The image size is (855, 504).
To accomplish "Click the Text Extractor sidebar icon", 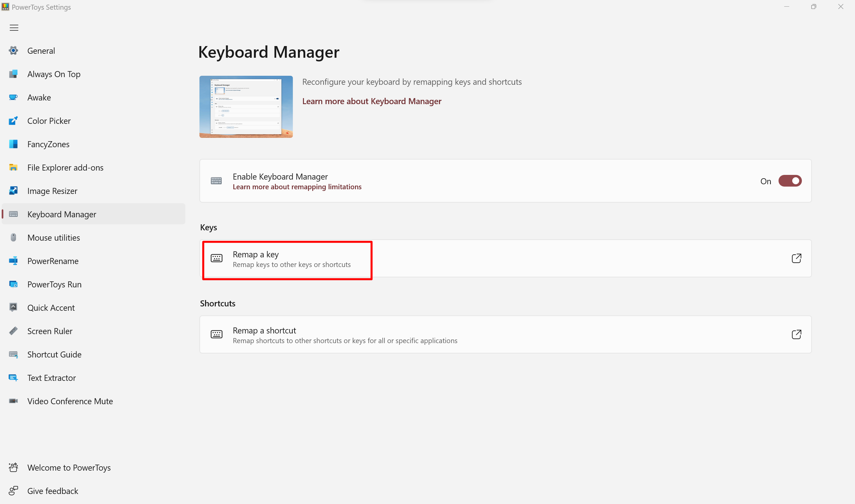I will [x=13, y=377].
